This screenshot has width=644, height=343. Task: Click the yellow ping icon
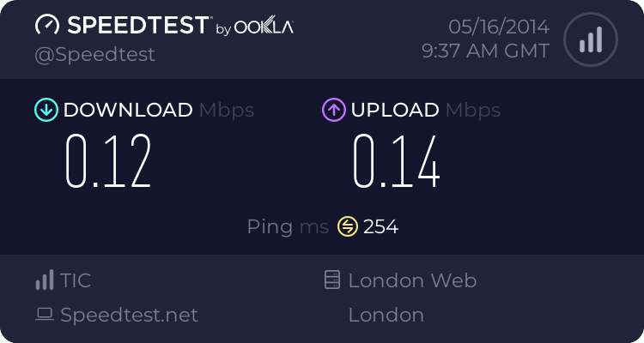tap(347, 226)
